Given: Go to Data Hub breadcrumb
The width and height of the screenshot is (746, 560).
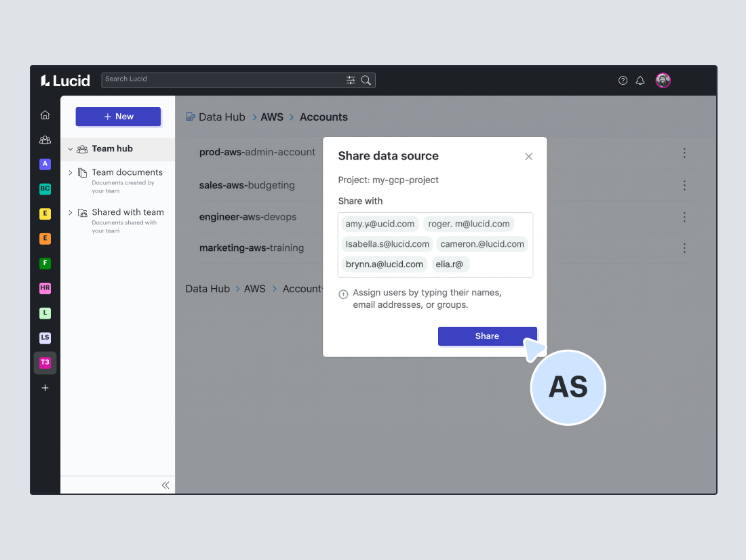Looking at the screenshot, I should (221, 117).
